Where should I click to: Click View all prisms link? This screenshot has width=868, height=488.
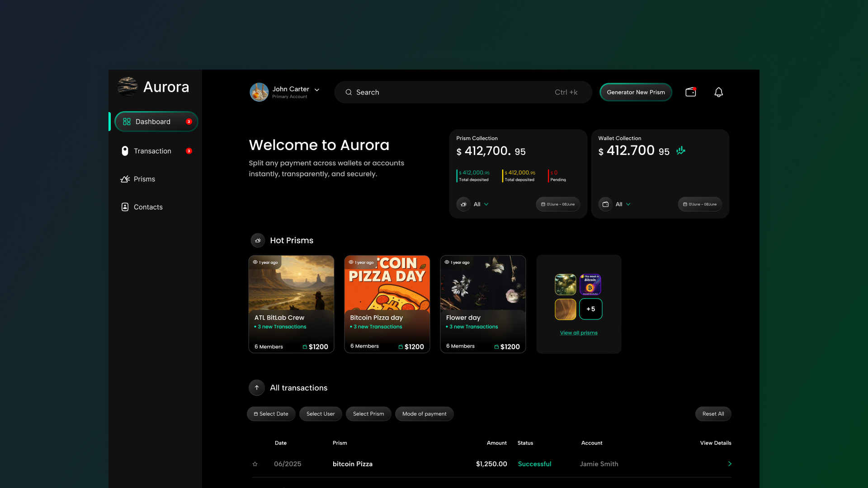point(579,333)
